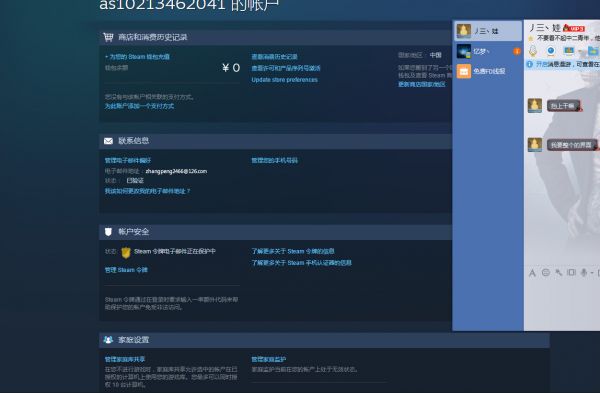This screenshot has width=600, height=393.
Task: Start a video call via the webcam icon
Action: point(551,51)
